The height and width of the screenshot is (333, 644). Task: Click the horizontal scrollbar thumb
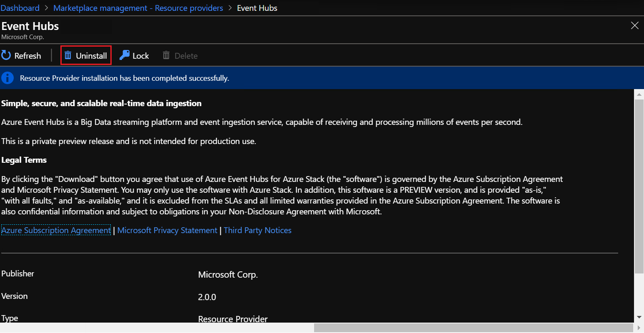point(473,328)
